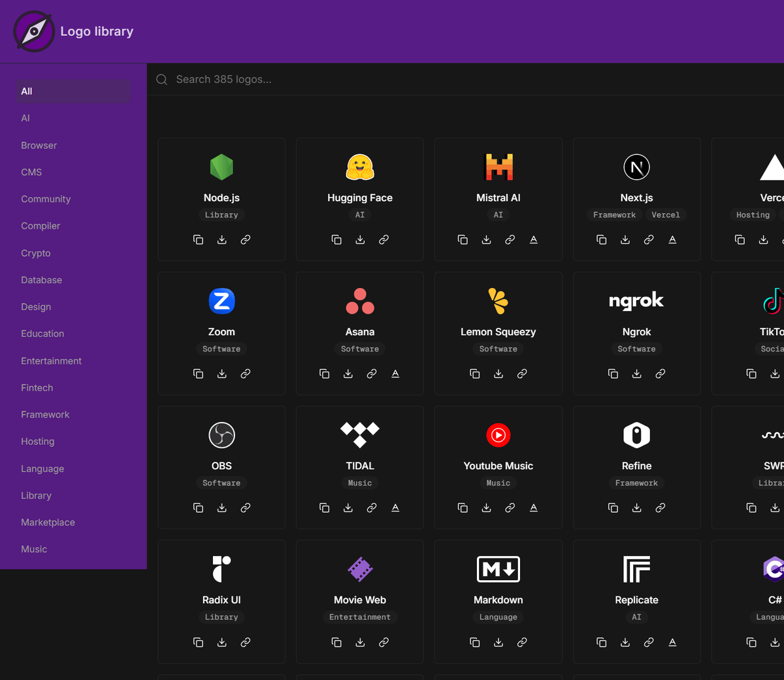This screenshot has width=784, height=680.
Task: Open the Mistral AI website link
Action: click(510, 240)
